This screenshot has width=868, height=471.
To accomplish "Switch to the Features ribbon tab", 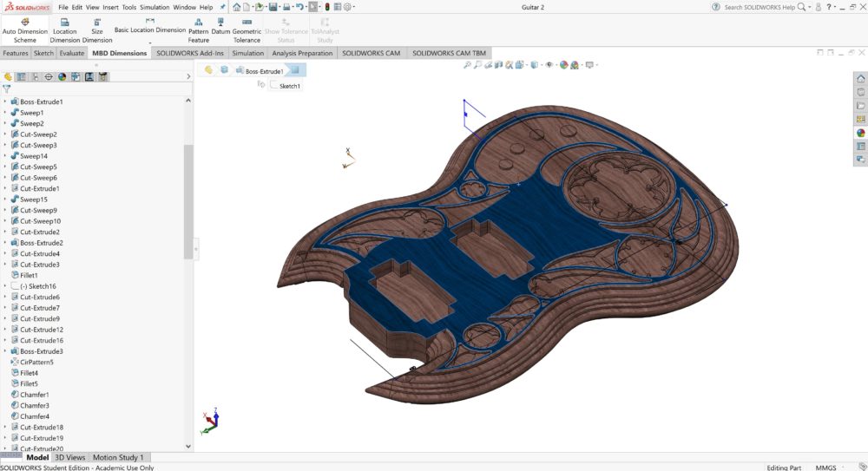I will [15, 53].
